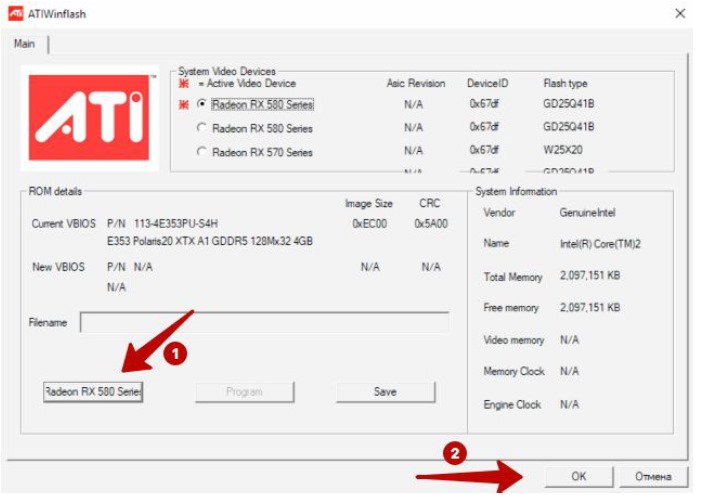Click the DeviceID column header

(487, 84)
